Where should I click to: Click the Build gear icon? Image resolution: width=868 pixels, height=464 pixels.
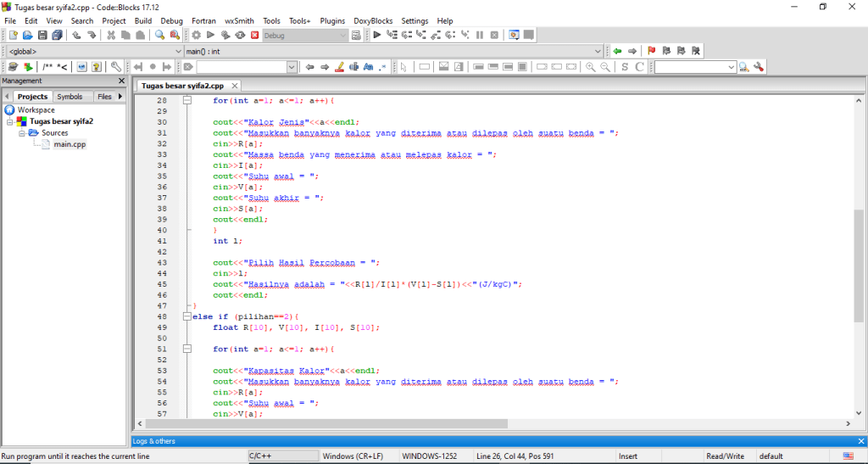pos(196,35)
